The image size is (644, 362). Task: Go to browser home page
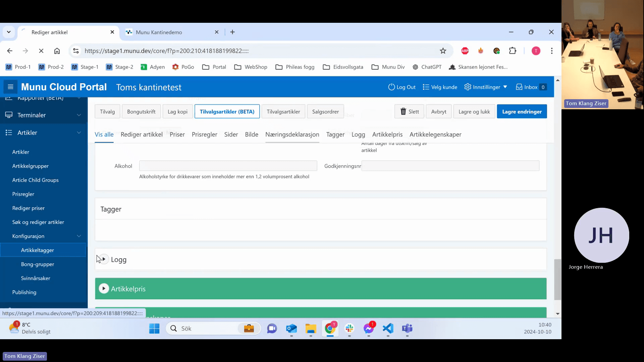pos(57,51)
